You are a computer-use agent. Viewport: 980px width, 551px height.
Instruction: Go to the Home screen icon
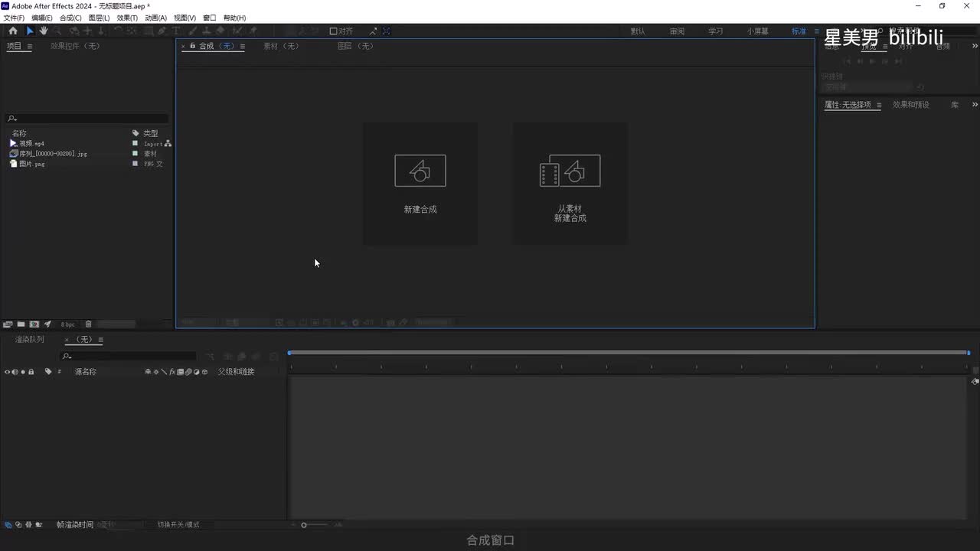(13, 31)
